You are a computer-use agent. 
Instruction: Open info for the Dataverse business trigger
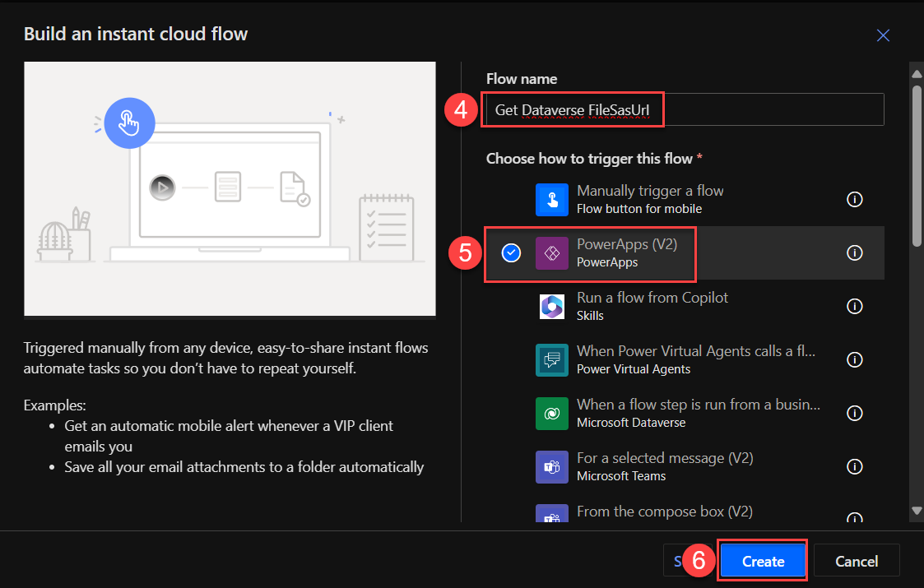(854, 413)
